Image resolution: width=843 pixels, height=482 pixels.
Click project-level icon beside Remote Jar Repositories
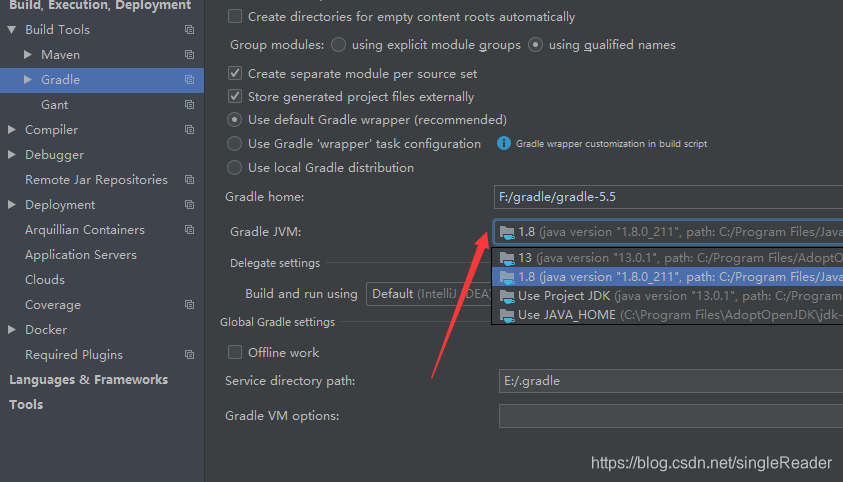189,179
